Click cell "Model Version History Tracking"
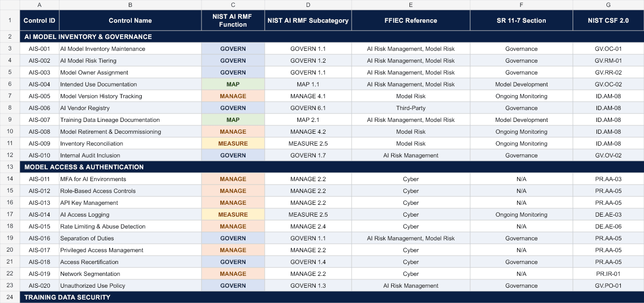 [x=130, y=96]
